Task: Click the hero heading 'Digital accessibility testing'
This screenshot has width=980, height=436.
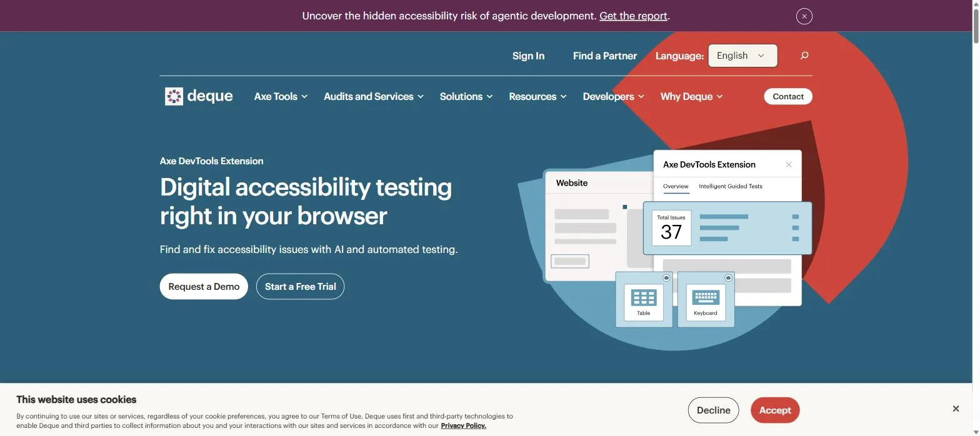Action: coord(306,201)
